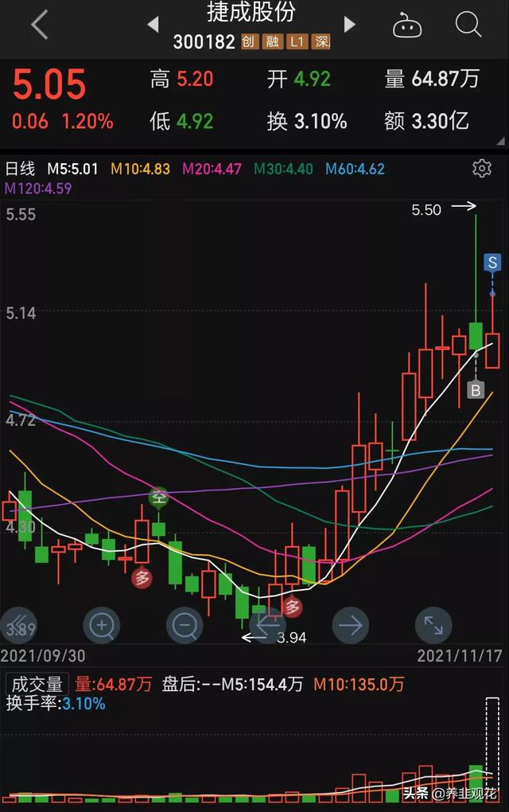Tap the red 多 marker near 4.30 level

tap(142, 577)
